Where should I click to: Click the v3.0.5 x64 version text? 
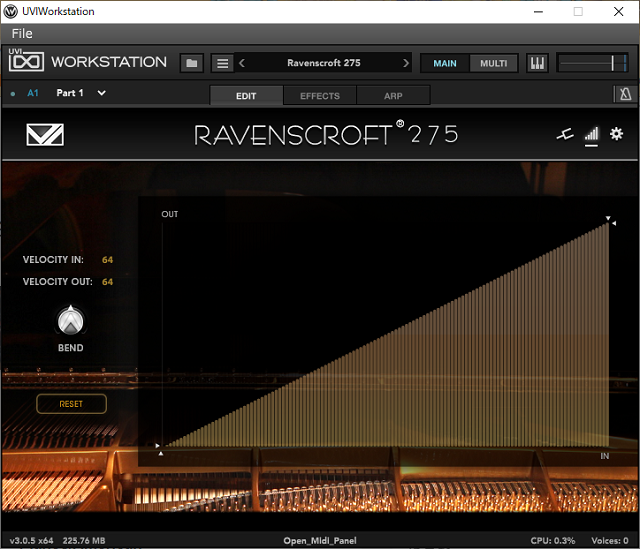tap(31, 541)
